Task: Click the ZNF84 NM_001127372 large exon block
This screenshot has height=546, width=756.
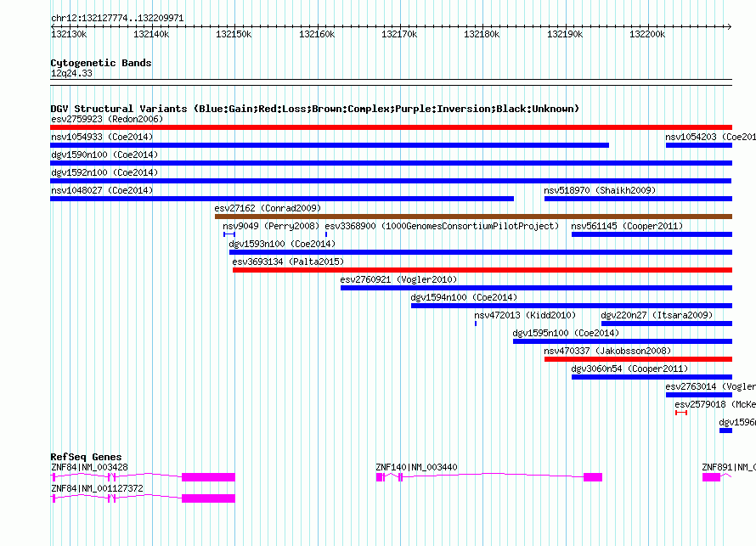Action: [x=208, y=498]
